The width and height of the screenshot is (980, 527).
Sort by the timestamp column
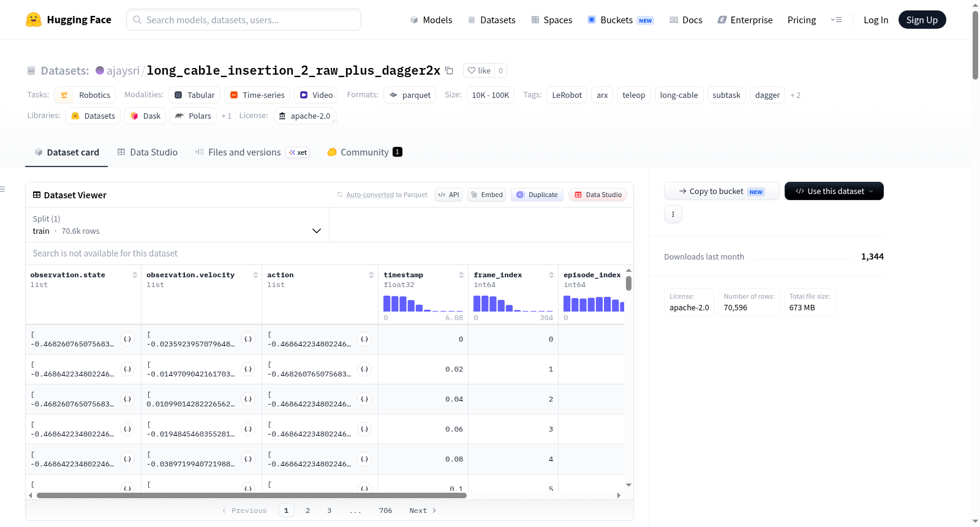point(461,275)
